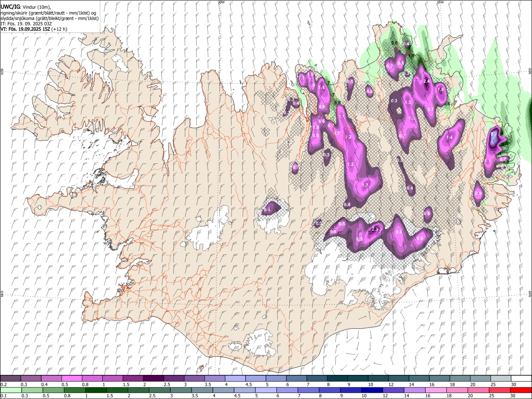Click the hot pink 20 swatch in lower legend row
This screenshot has height=399, width=532.
click(x=479, y=390)
